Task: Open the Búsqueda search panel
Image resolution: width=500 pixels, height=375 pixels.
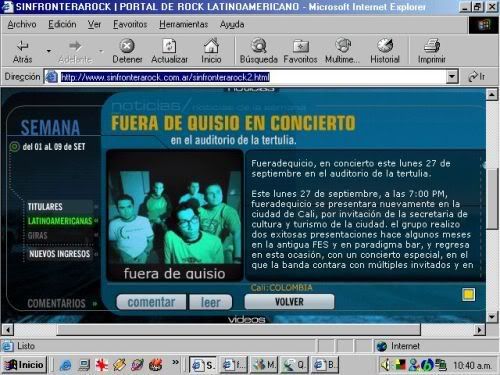Action: [x=259, y=51]
